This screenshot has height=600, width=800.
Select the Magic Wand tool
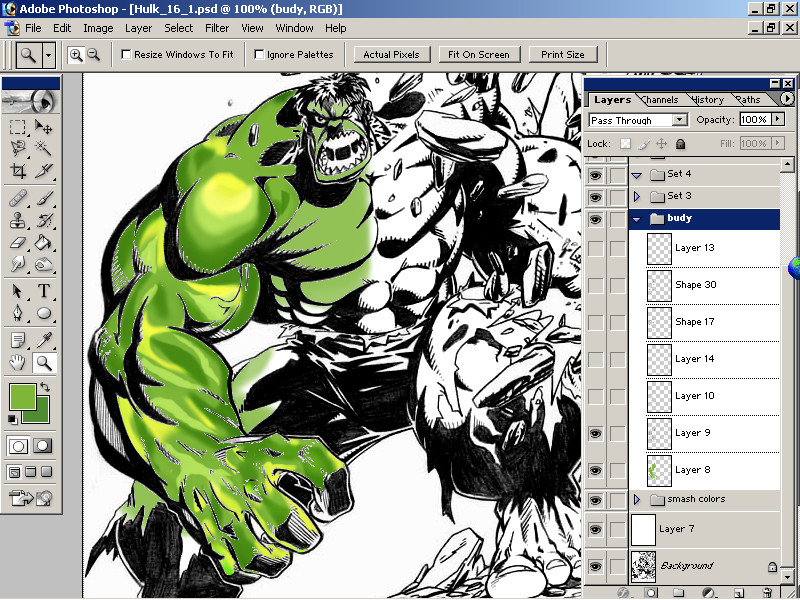pyautogui.click(x=43, y=148)
